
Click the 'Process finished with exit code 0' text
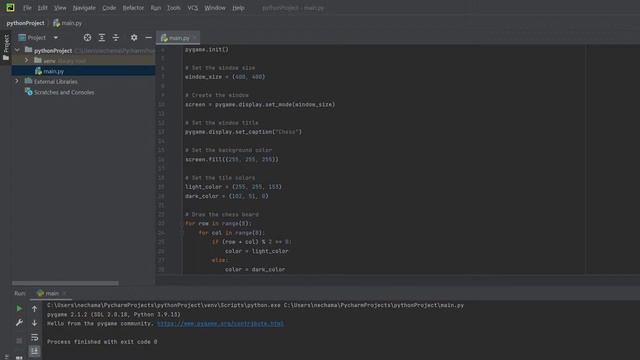(x=102, y=342)
